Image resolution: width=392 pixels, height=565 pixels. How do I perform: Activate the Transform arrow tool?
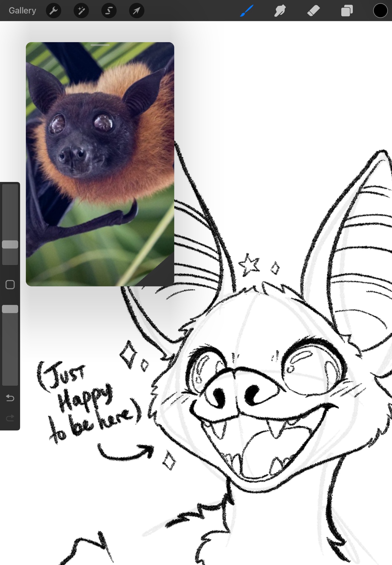click(137, 11)
